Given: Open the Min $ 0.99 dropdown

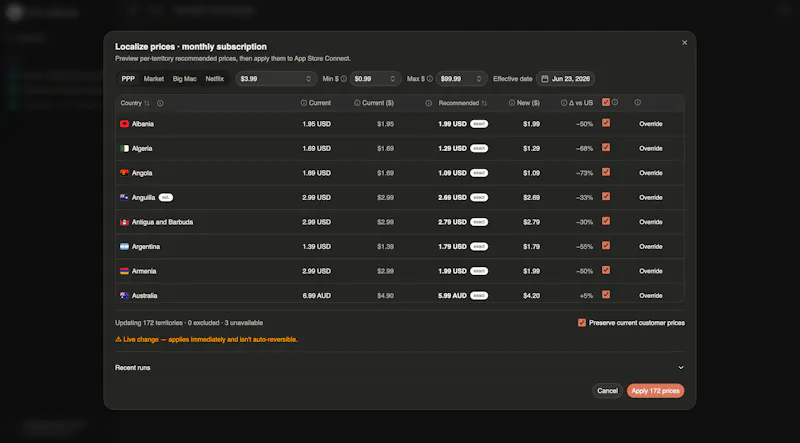Looking at the screenshot, I should coord(375,79).
